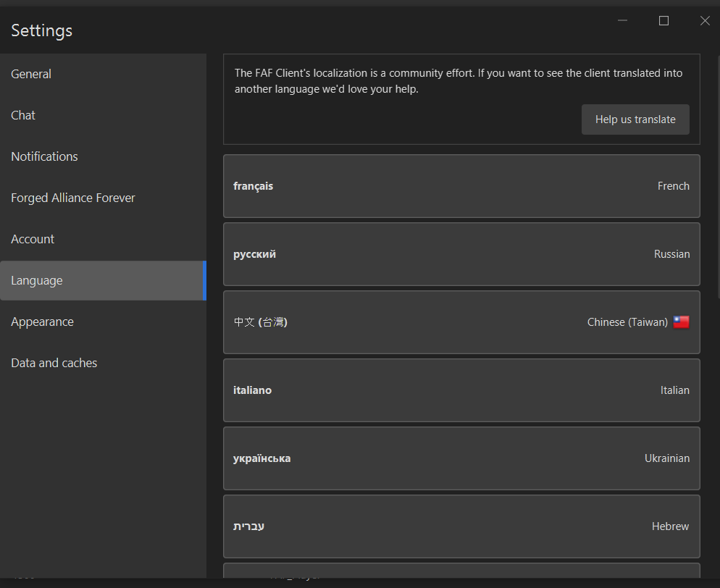Open the General settings section
720x588 pixels.
point(103,74)
